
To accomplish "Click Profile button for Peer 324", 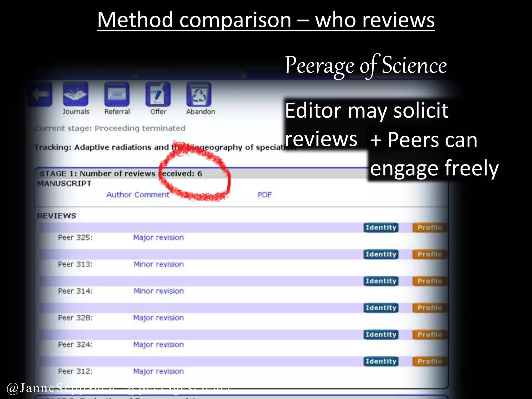I will [430, 335].
